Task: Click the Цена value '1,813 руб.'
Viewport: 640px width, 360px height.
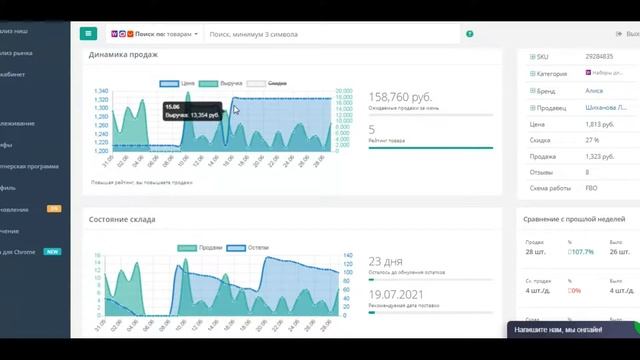Action: [600, 124]
